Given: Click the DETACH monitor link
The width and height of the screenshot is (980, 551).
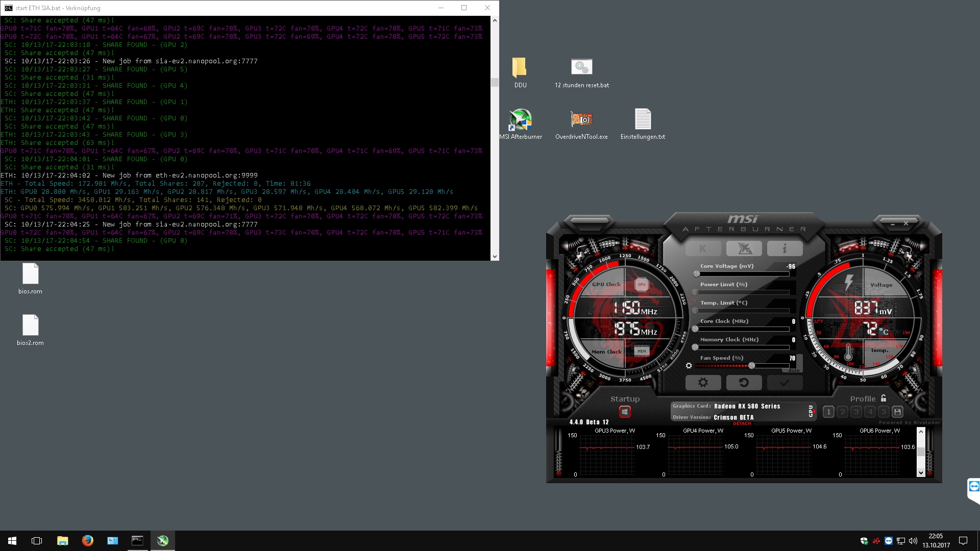Looking at the screenshot, I should click(742, 423).
